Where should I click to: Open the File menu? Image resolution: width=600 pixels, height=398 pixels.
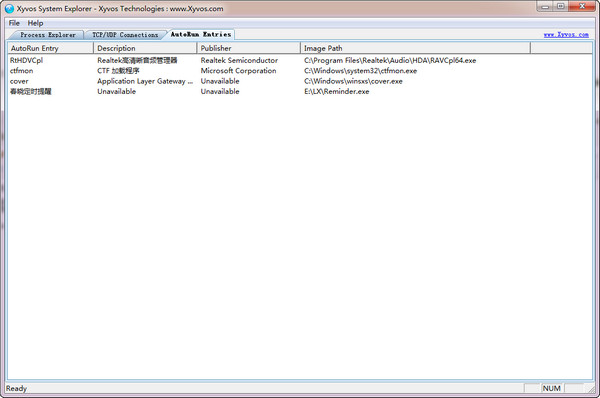pos(14,23)
